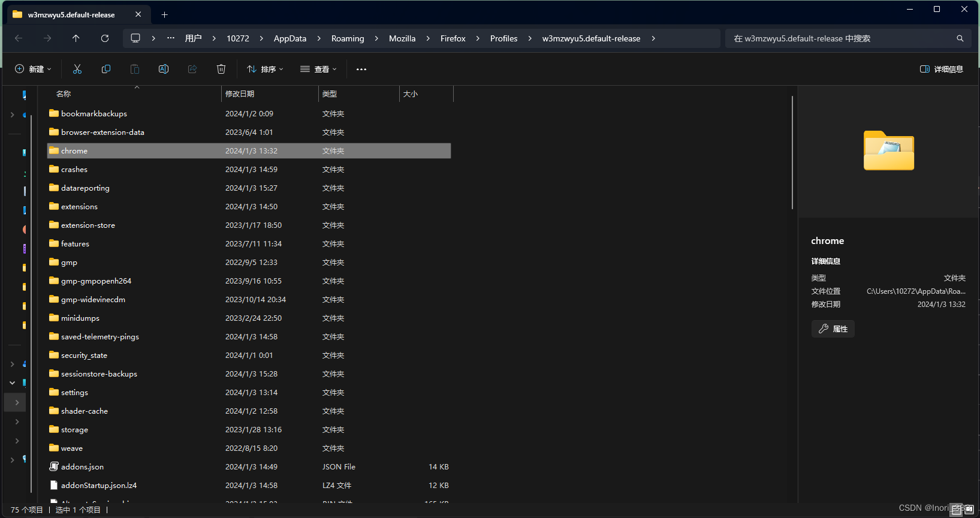This screenshot has height=518, width=980.
Task: Click the weave folder icon
Action: pos(54,448)
